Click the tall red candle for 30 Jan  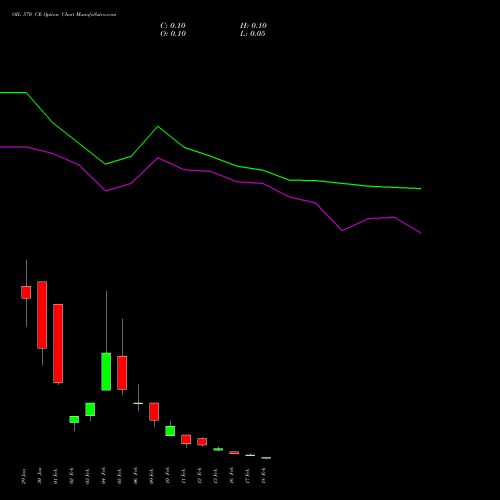(42, 315)
